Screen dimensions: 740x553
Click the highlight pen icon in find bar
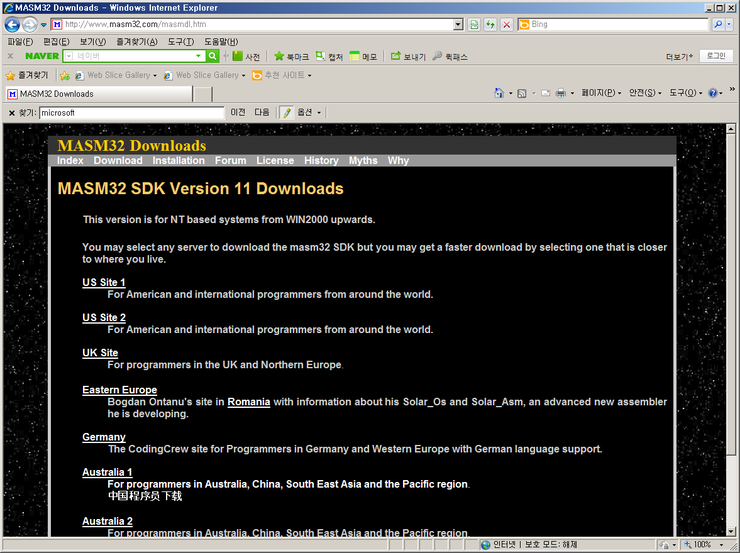tap(286, 113)
